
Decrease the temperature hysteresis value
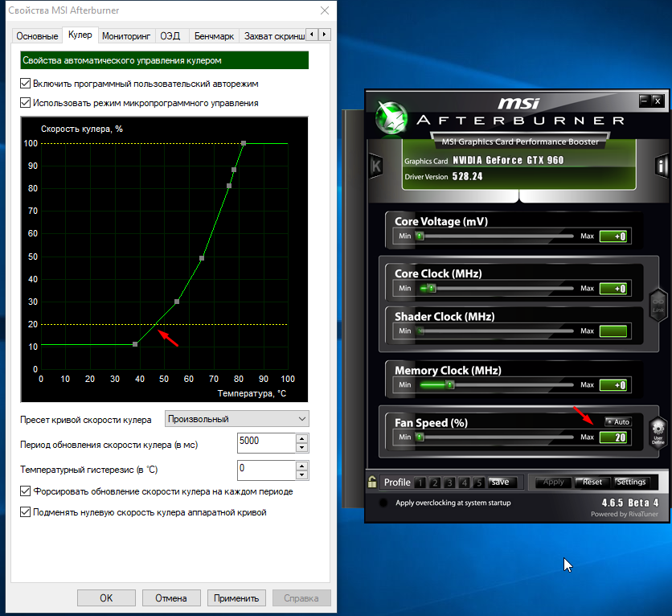pos(302,475)
